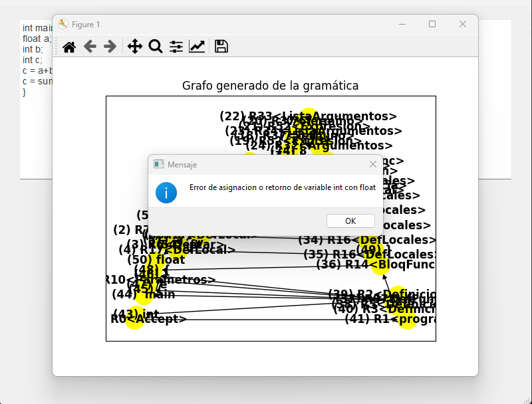Click the info icon in the Mensaje dialog

coord(166,193)
